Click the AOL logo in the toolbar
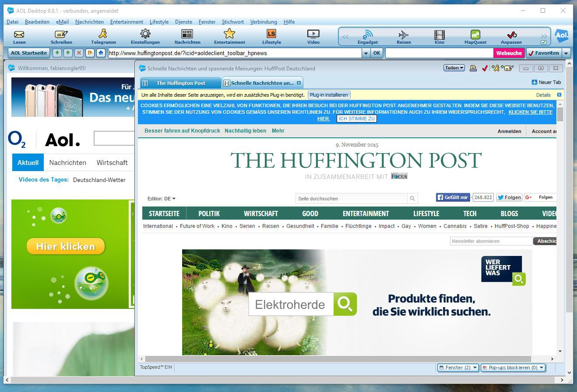 (x=562, y=36)
